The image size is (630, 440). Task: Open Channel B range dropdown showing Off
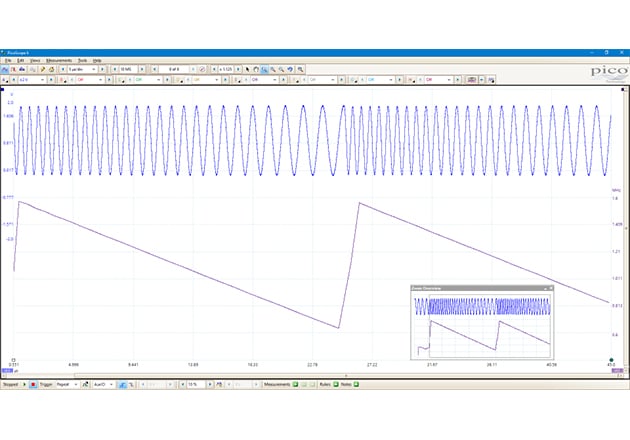[90, 80]
